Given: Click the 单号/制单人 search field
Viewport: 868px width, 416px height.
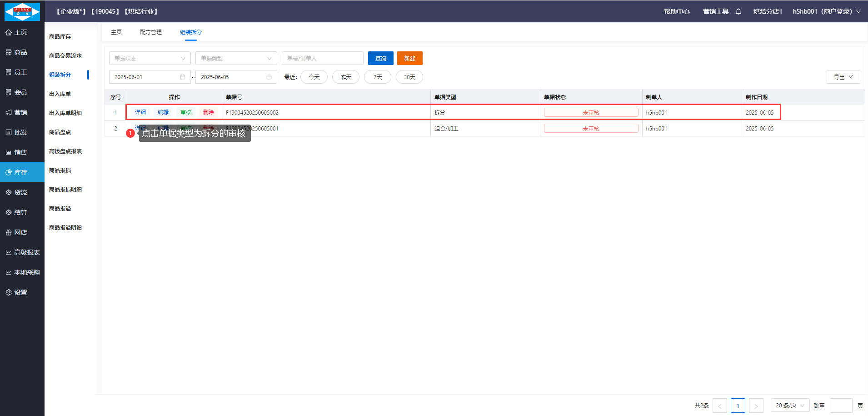Looking at the screenshot, I should (322, 58).
